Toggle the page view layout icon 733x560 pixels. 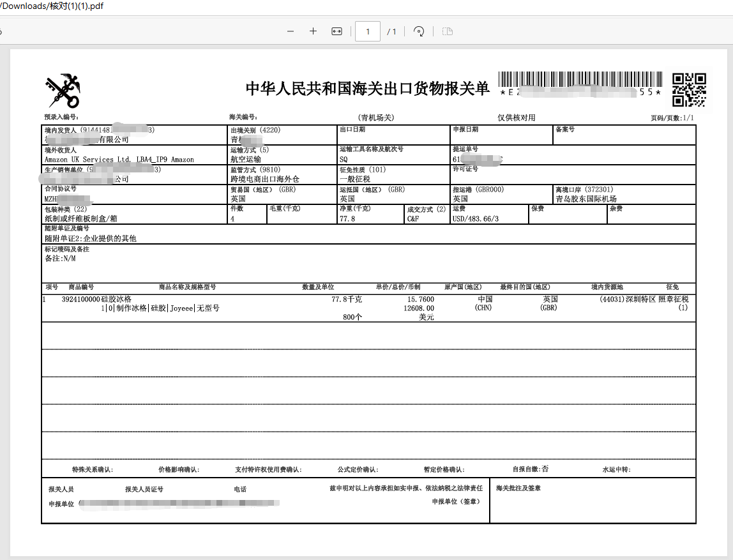tap(447, 31)
